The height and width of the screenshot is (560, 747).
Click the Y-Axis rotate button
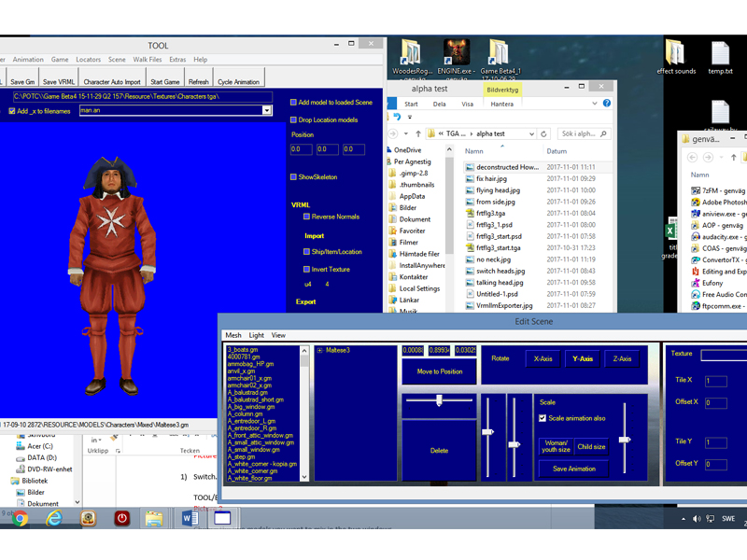tap(583, 358)
